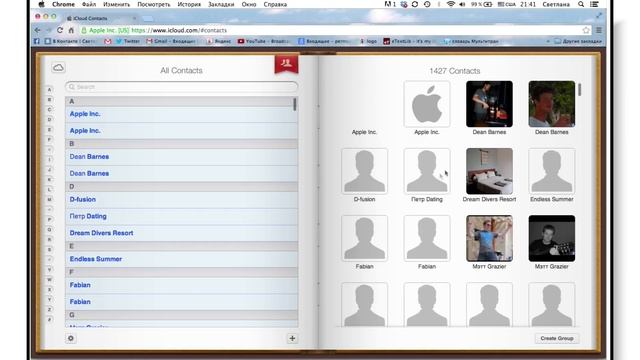This screenshot has height=360, width=640.
Task: Bookmark this page with star icon
Action: (x=586, y=30)
